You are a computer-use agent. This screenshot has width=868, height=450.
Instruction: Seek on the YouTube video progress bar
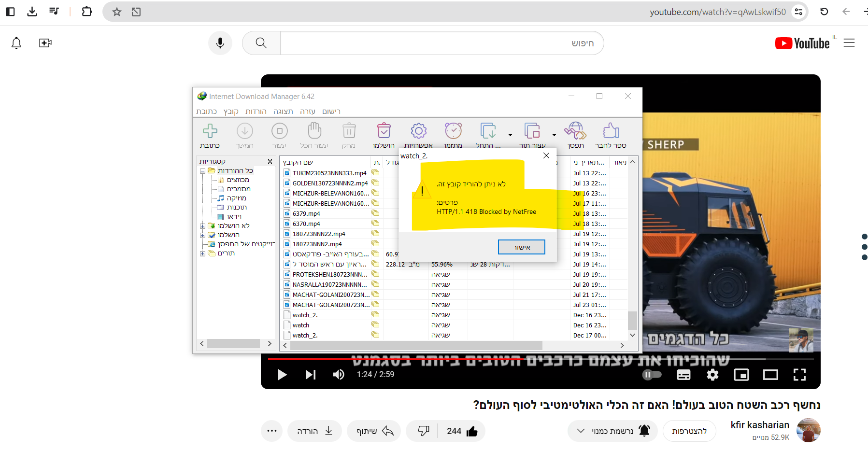[x=541, y=359]
